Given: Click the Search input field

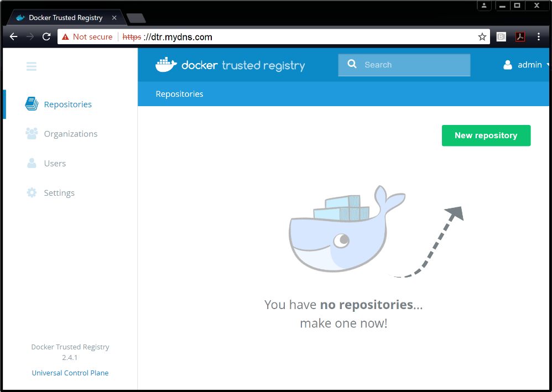Looking at the screenshot, I should tap(404, 65).
